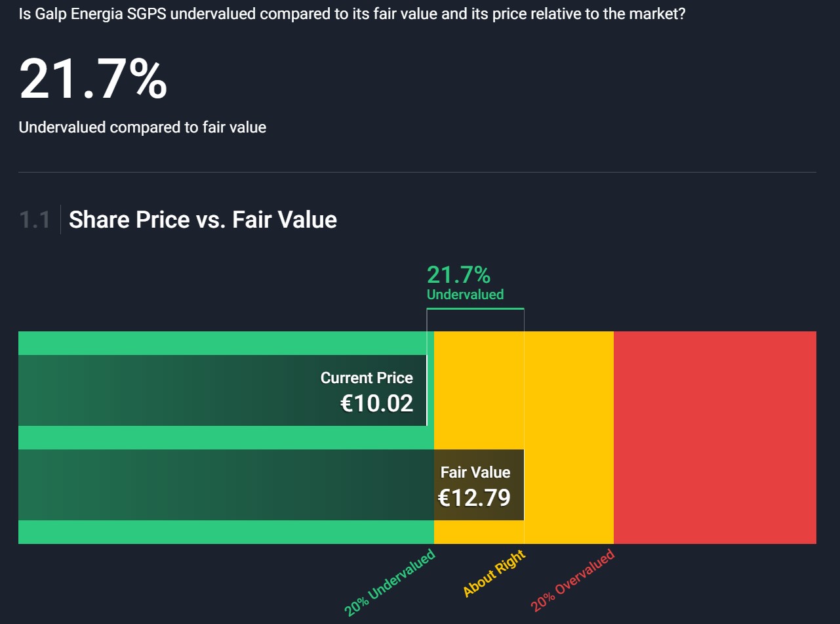The image size is (840, 624).
Task: Click the bright green strip between the two bars
Action: click(223, 438)
